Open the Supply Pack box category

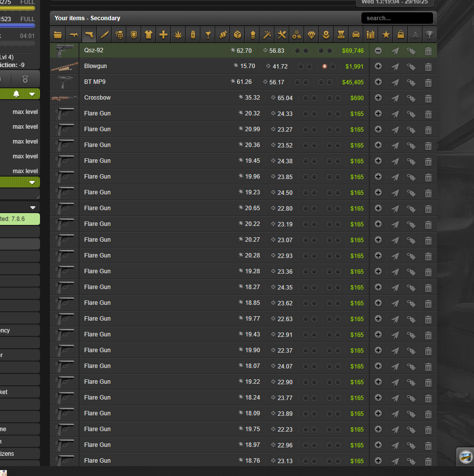237,35
